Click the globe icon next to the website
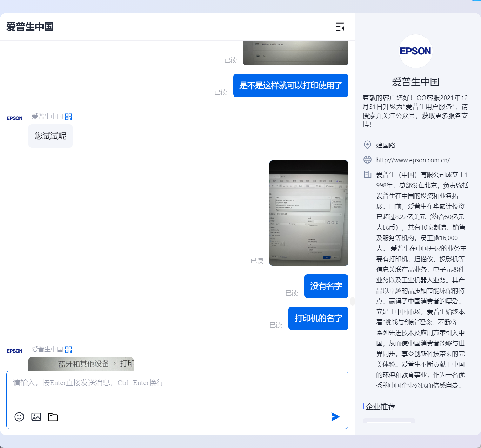The height and width of the screenshot is (448, 481). click(367, 160)
